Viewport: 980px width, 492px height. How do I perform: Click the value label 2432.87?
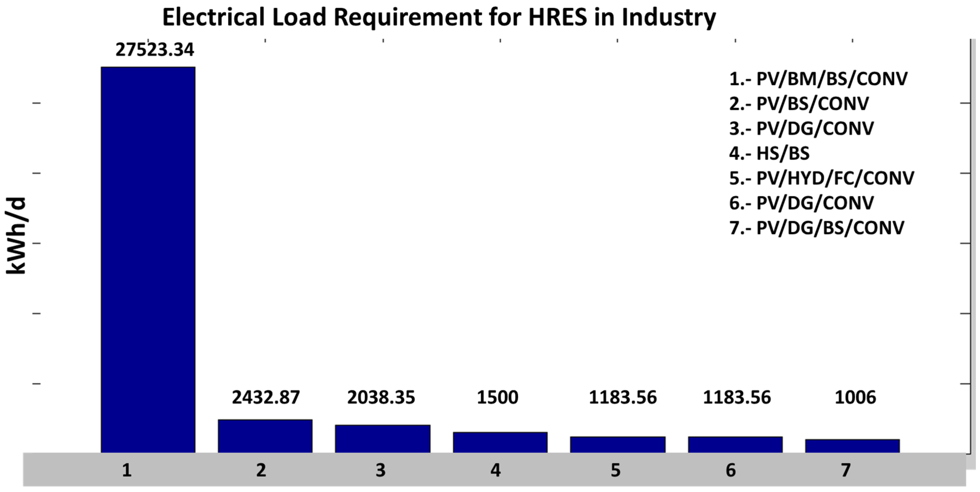click(x=266, y=398)
